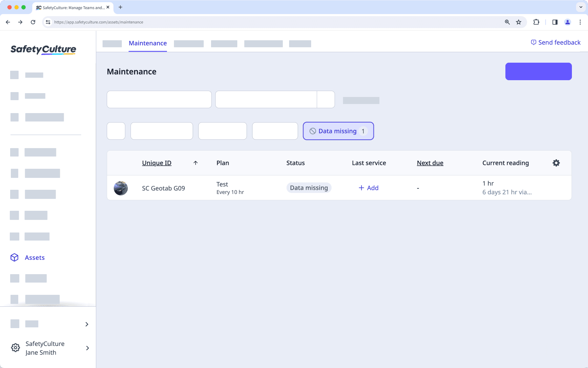The width and height of the screenshot is (588, 368).
Task: Open the browser side panel icon
Action: (x=555, y=22)
